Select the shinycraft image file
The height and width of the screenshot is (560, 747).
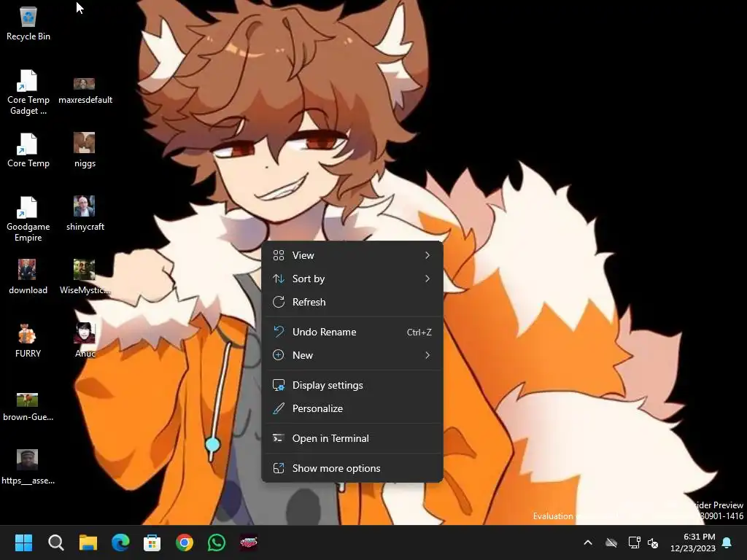click(85, 214)
